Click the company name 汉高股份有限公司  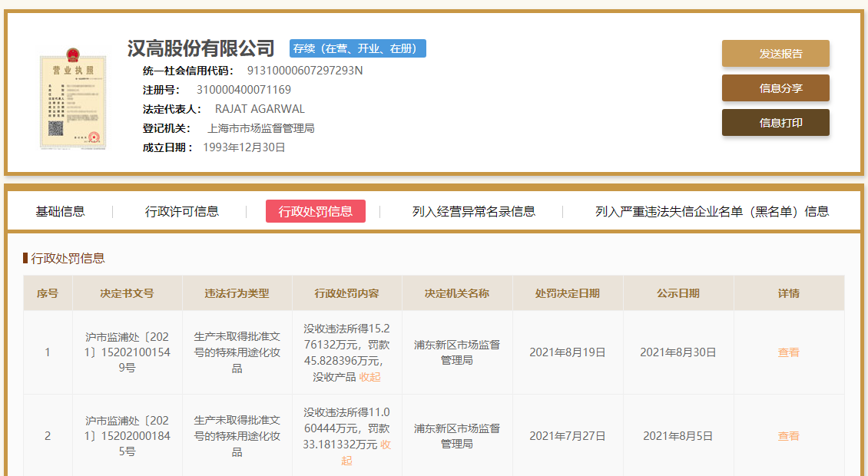[201, 48]
